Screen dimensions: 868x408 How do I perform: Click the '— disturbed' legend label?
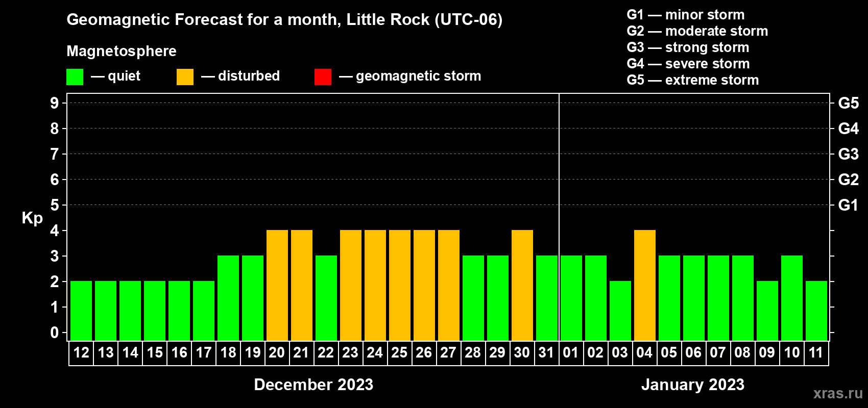[240, 76]
